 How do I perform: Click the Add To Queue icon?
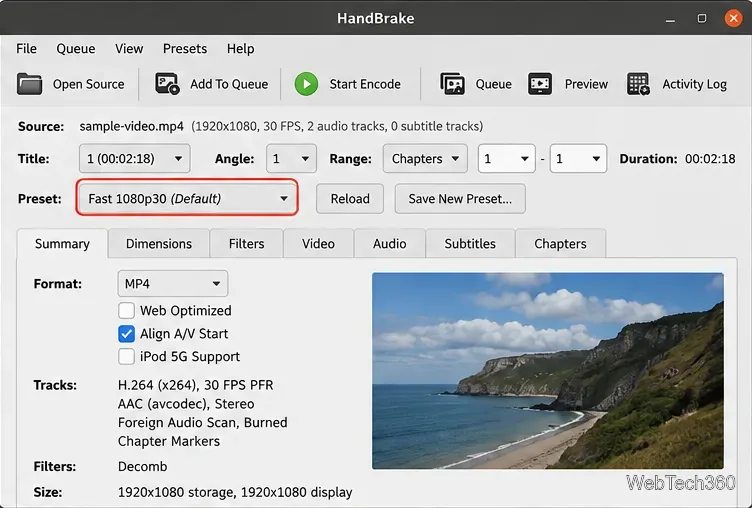pos(167,84)
